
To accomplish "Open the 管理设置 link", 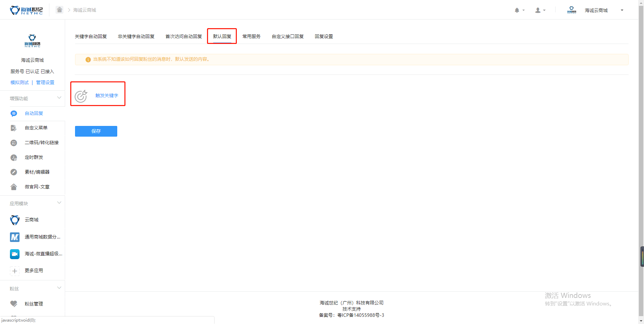I will click(45, 82).
